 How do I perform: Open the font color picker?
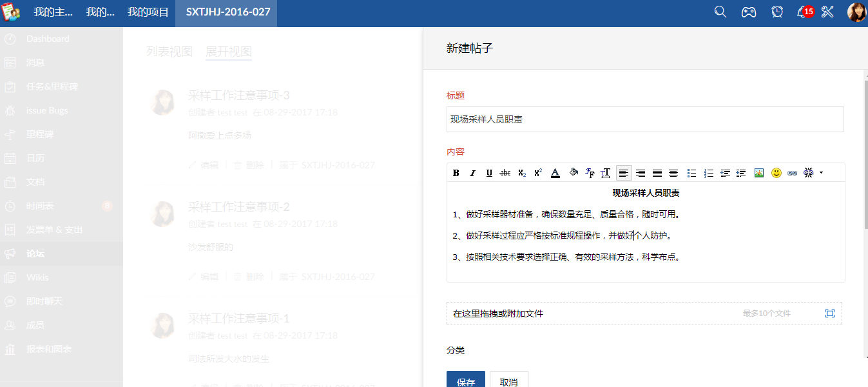point(555,173)
